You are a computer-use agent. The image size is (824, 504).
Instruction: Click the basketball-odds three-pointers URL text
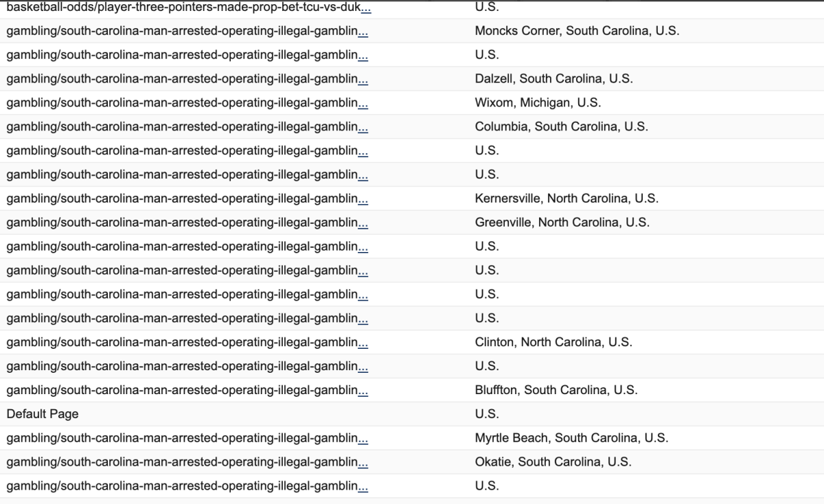click(x=183, y=8)
